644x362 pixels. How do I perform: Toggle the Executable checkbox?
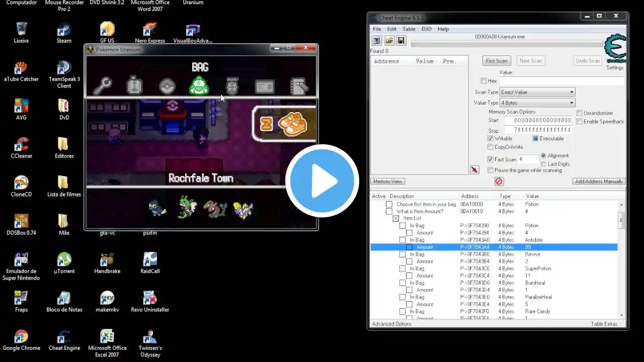click(x=535, y=139)
